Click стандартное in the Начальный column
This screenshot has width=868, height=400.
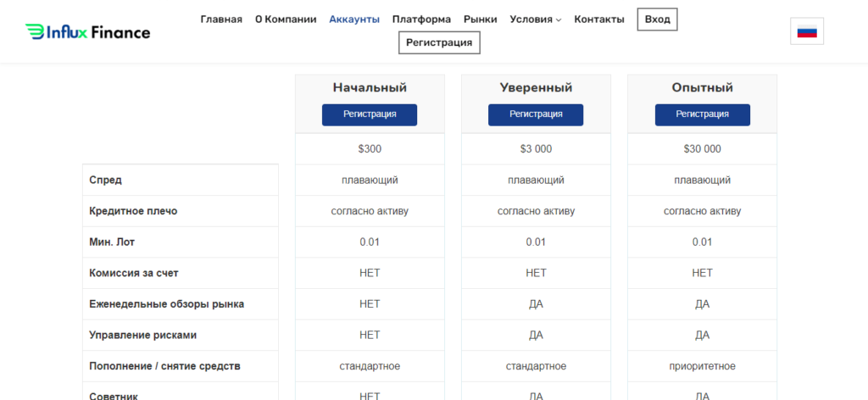pos(370,366)
